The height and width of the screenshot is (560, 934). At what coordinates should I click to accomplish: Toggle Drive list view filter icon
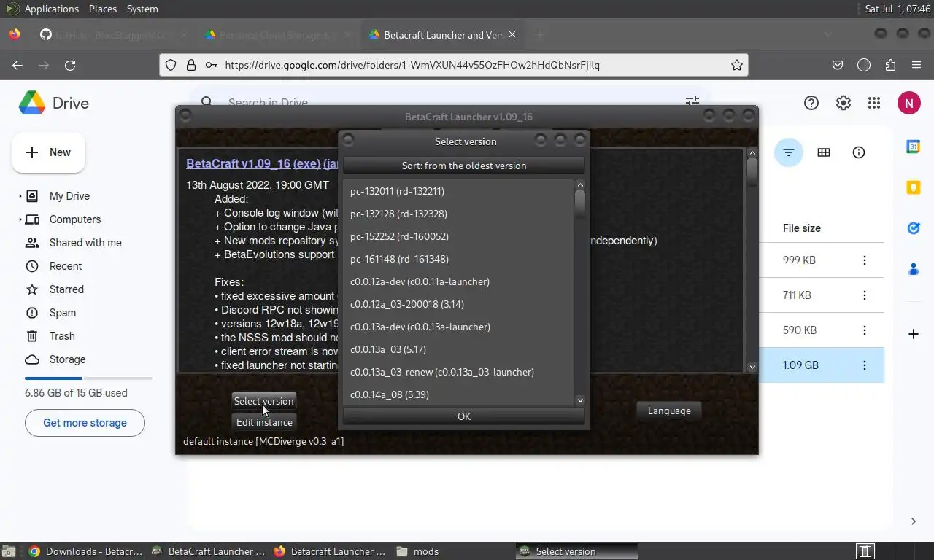tap(789, 152)
